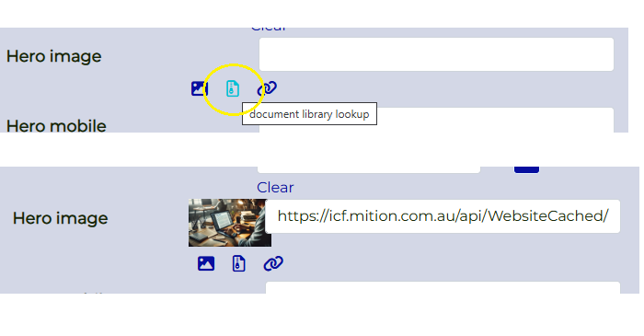The image size is (644, 336).
Task: Open image lookup icon below the laptop thumbnail
Action: [206, 263]
